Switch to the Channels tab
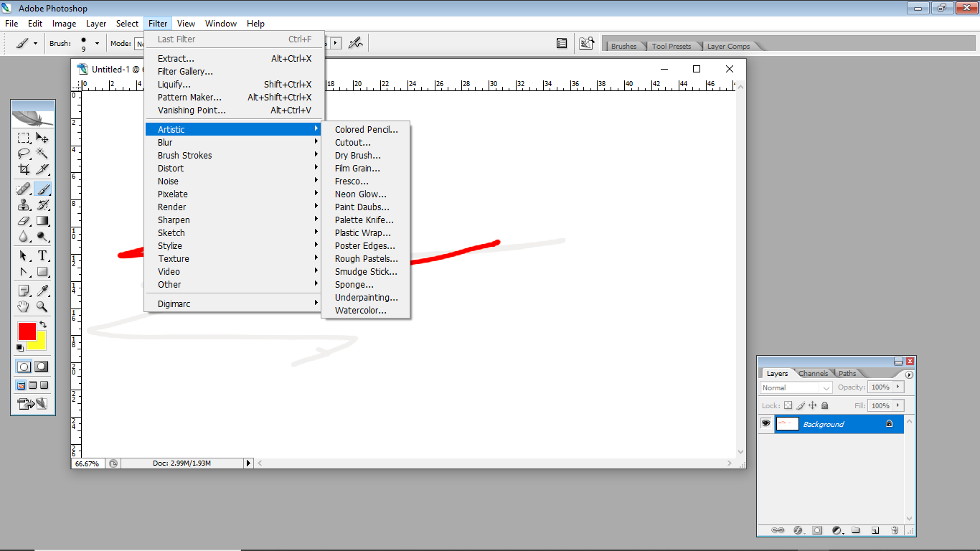Viewport: 980px width, 551px height. tap(813, 373)
